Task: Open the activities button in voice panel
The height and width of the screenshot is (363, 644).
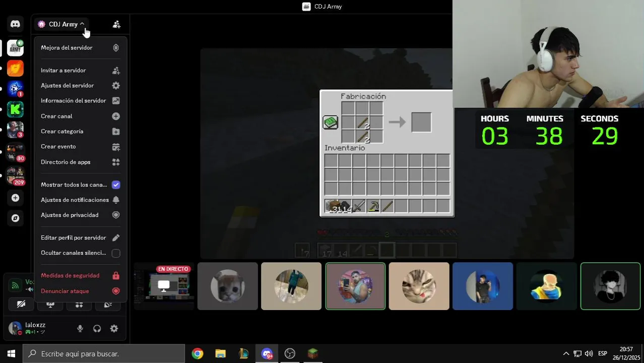Action: pyautogui.click(x=79, y=305)
